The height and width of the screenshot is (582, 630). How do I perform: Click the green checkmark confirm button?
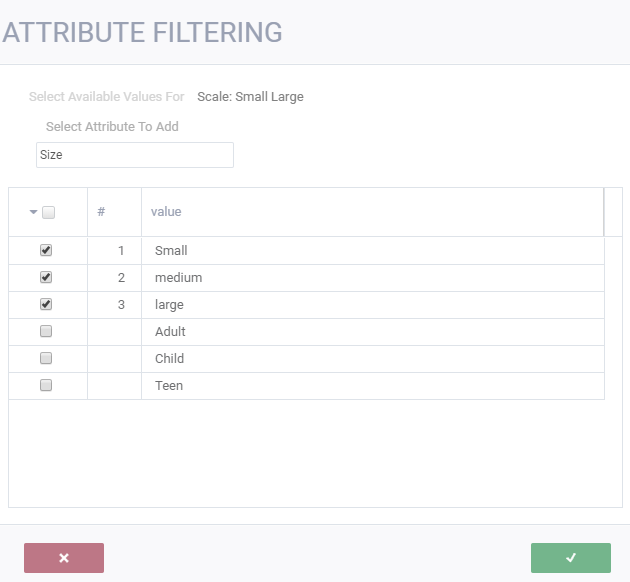[570, 558]
